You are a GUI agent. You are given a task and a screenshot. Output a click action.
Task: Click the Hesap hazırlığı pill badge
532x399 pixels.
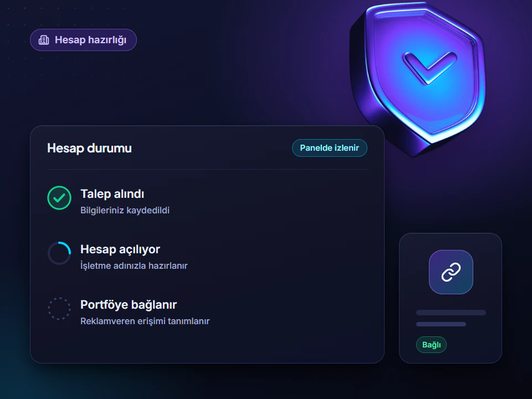coord(83,40)
